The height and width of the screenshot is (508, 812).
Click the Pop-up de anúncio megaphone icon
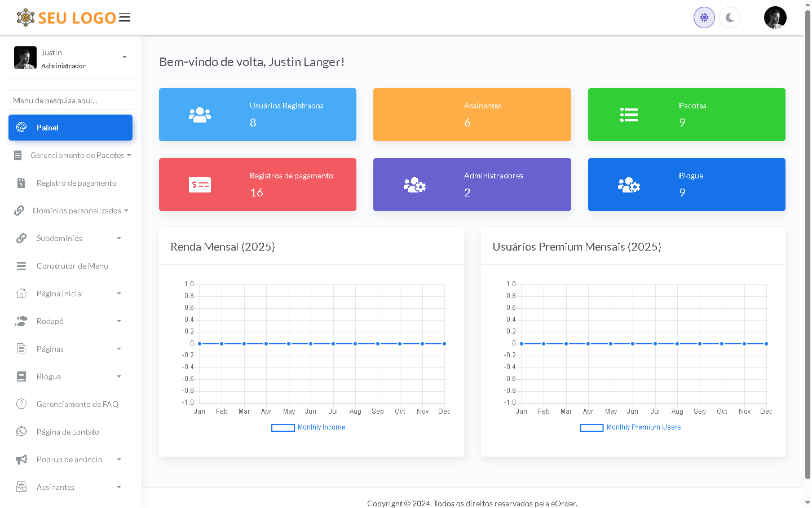coord(21,459)
